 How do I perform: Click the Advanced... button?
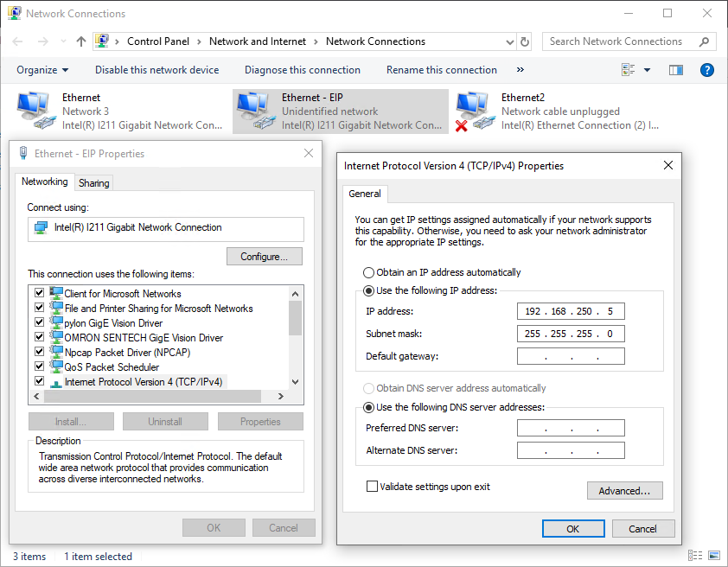click(x=624, y=491)
